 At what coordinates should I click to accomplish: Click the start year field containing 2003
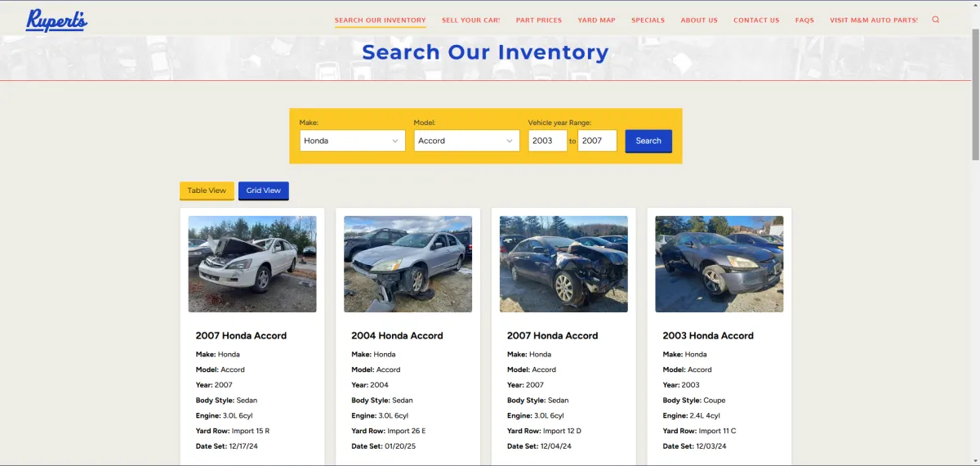pyautogui.click(x=547, y=141)
